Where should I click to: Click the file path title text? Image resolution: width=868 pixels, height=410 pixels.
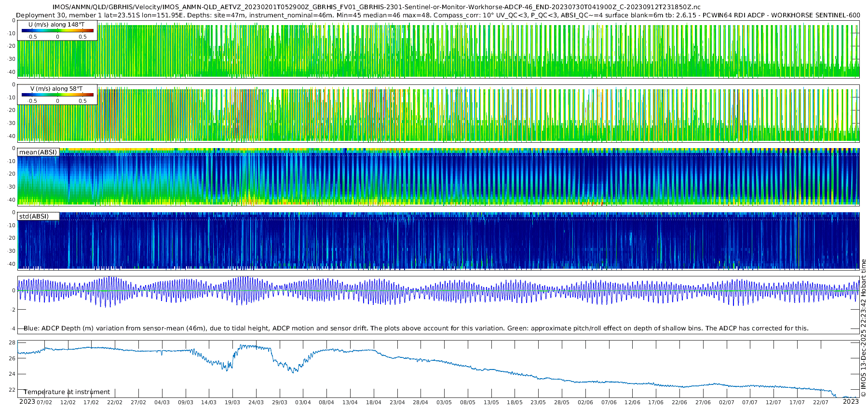[377, 7]
